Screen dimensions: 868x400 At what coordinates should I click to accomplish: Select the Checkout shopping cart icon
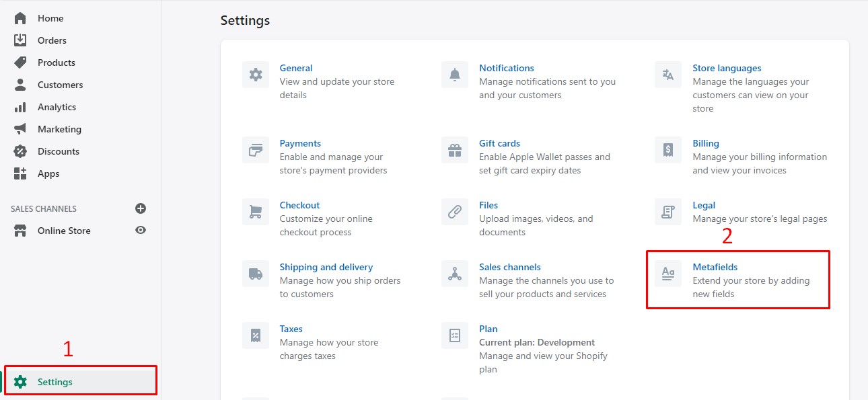(x=255, y=211)
